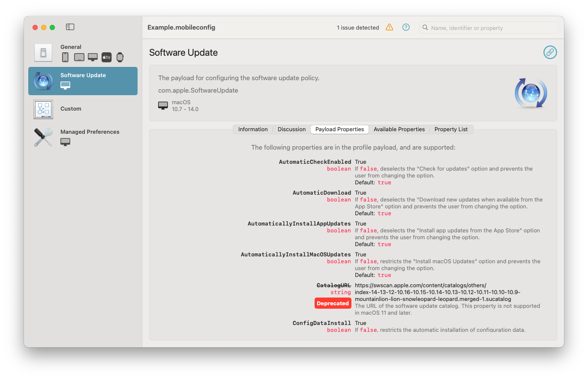
Task: Click the search field for name or property
Action: pyautogui.click(x=489, y=28)
